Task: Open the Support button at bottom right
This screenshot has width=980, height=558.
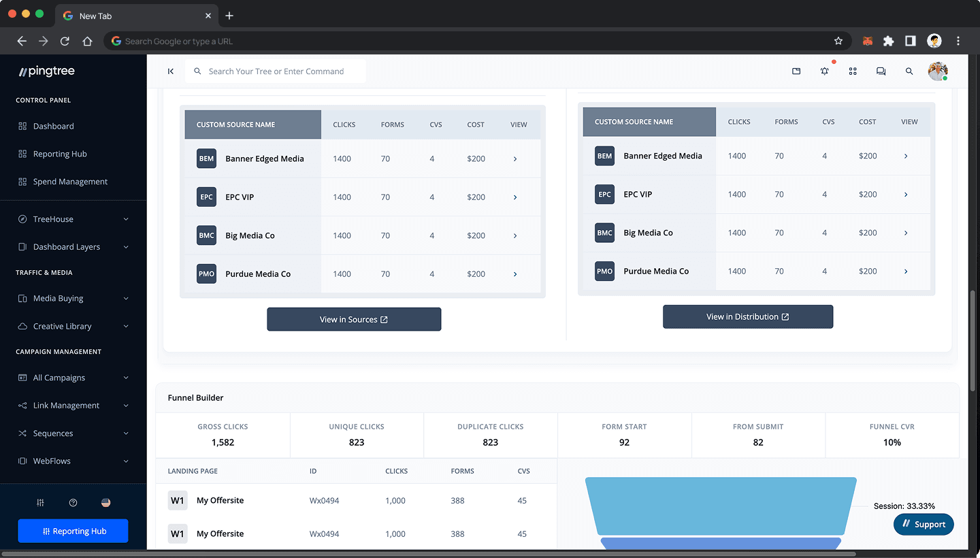Action: tap(924, 524)
